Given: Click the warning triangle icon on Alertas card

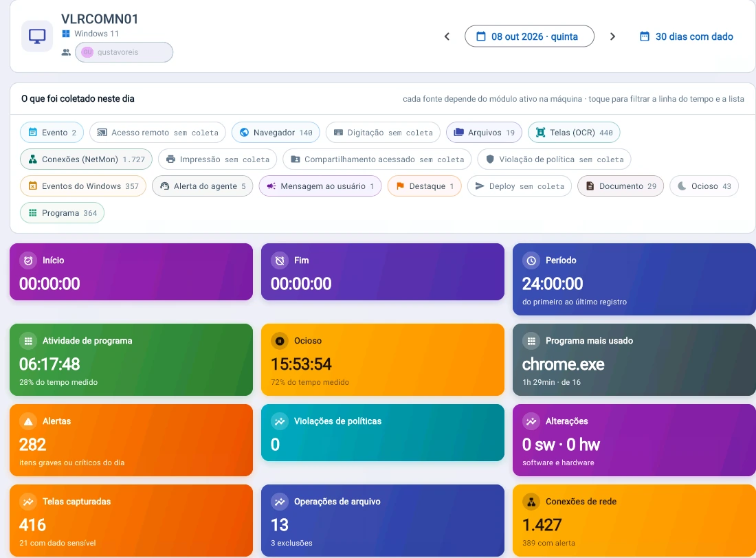Looking at the screenshot, I should tap(28, 421).
